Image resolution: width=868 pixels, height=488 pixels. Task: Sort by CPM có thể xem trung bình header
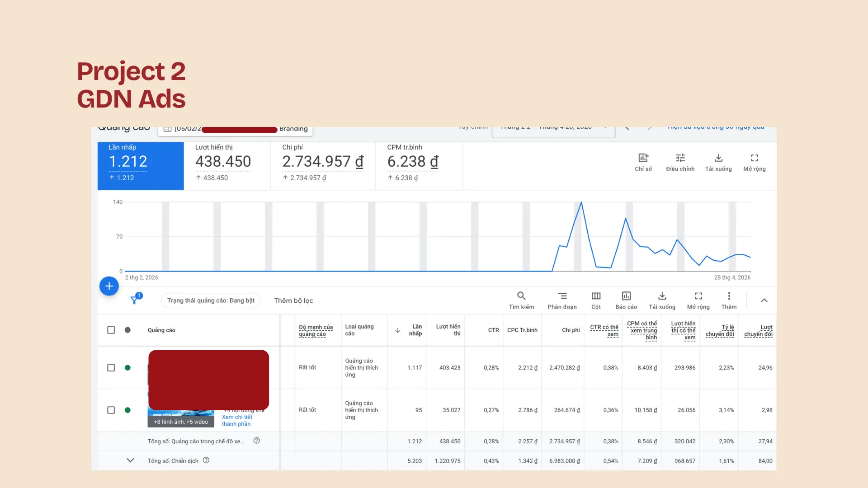pyautogui.click(x=642, y=330)
